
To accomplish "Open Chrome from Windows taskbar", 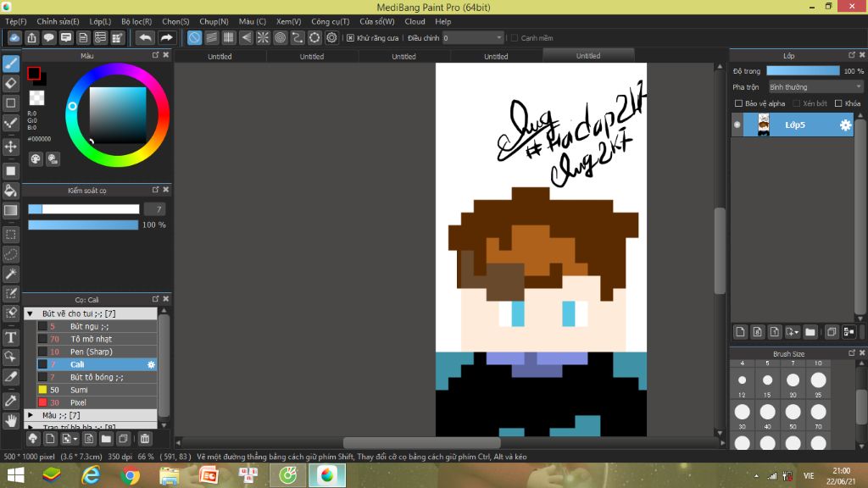I will [130, 475].
